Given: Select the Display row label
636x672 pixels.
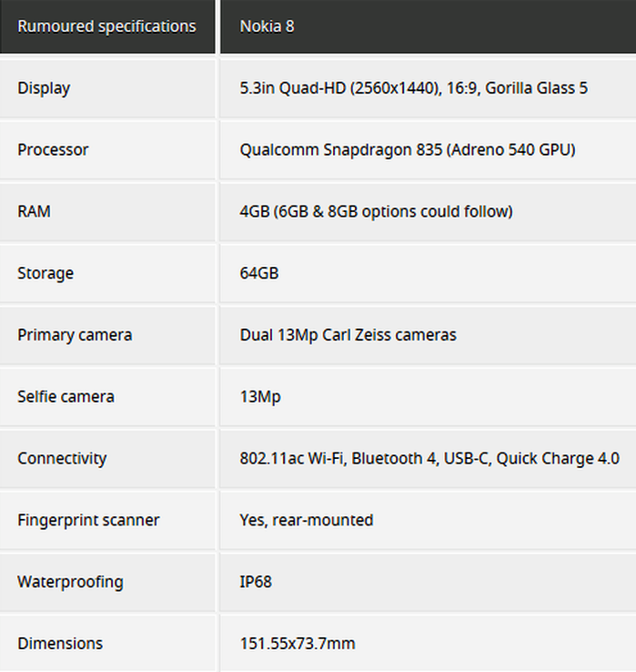Looking at the screenshot, I should click(44, 88).
